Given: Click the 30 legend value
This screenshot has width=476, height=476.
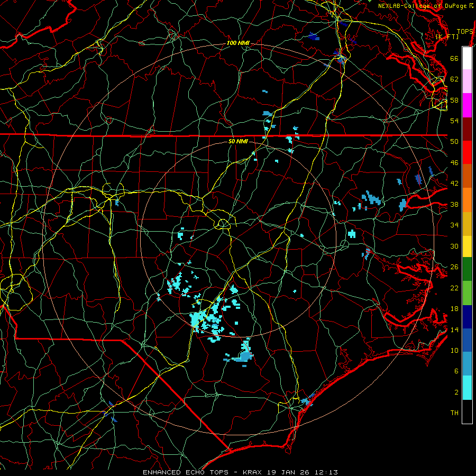Looking at the screenshot, I should coord(454,246).
